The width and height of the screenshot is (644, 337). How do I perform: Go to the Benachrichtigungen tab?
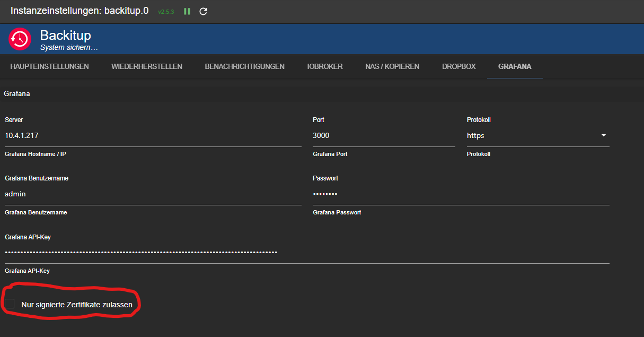coord(245,67)
